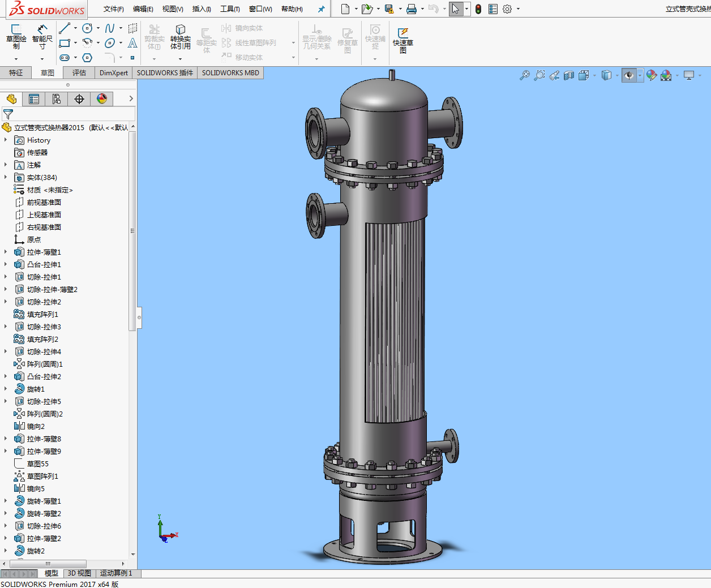Click the Rebuild traffic light icon
The image size is (711, 588).
click(x=478, y=9)
